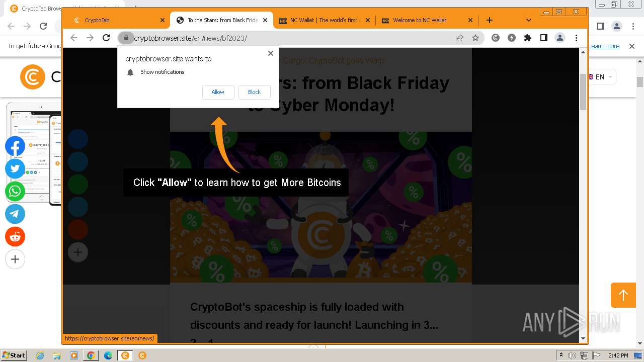Show hidden system tray icons
Image resolution: width=644 pixels, height=362 pixels.
click(x=561, y=355)
